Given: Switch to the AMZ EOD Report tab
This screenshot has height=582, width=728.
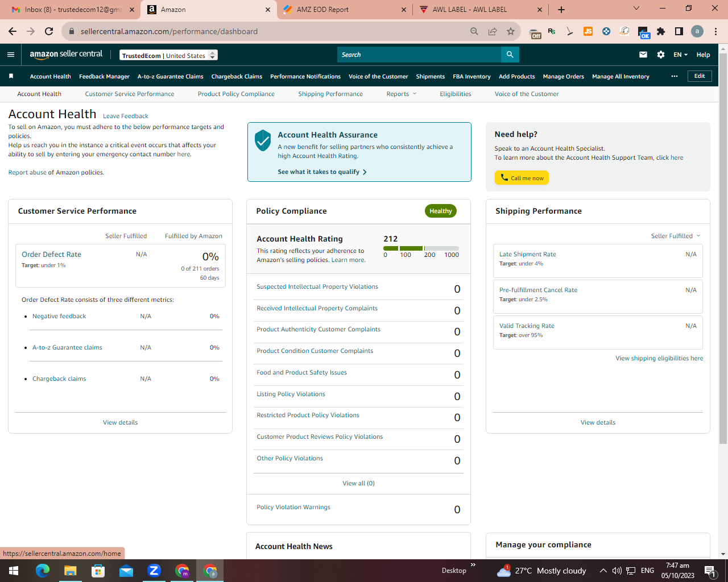Looking at the screenshot, I should [x=344, y=10].
